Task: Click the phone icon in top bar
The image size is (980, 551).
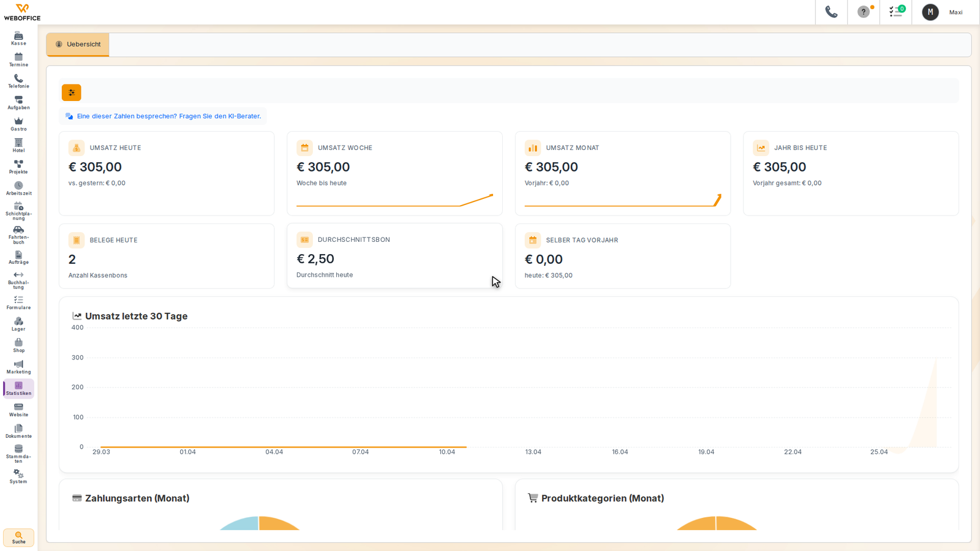Action: tap(831, 12)
